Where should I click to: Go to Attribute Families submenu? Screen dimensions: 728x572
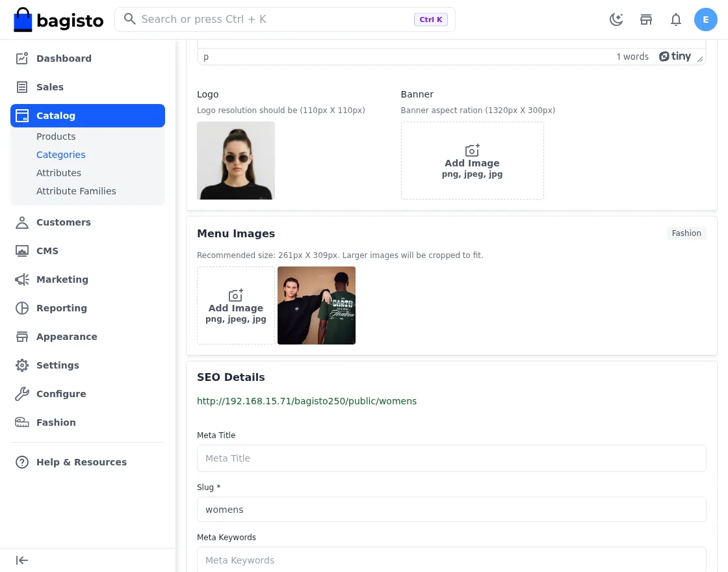pyautogui.click(x=76, y=191)
